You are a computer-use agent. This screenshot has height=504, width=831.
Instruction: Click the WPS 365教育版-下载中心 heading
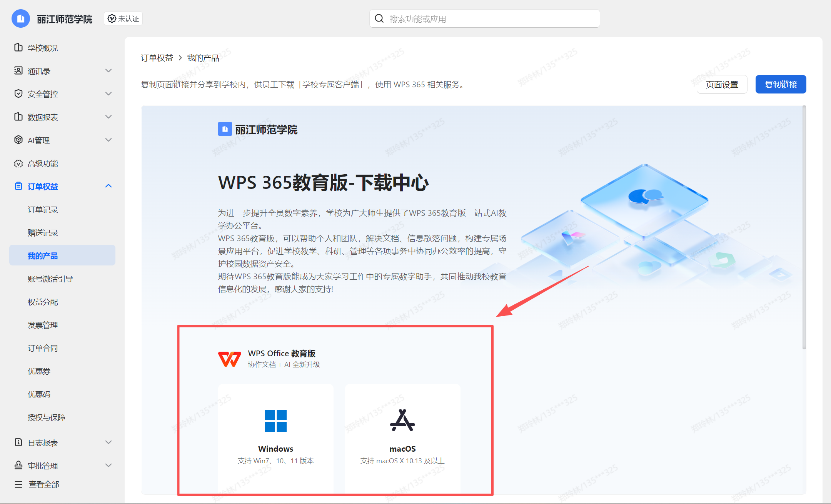point(323,182)
